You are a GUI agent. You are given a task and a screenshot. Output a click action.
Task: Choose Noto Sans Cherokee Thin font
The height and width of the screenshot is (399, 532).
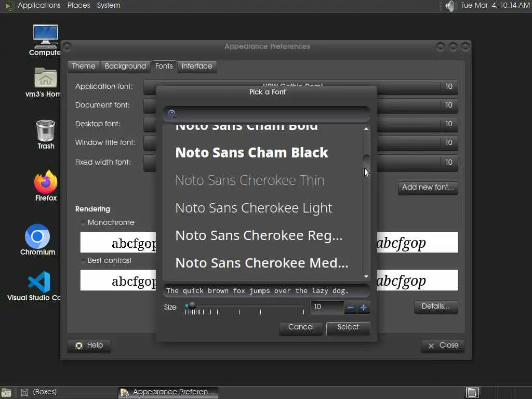262,180
